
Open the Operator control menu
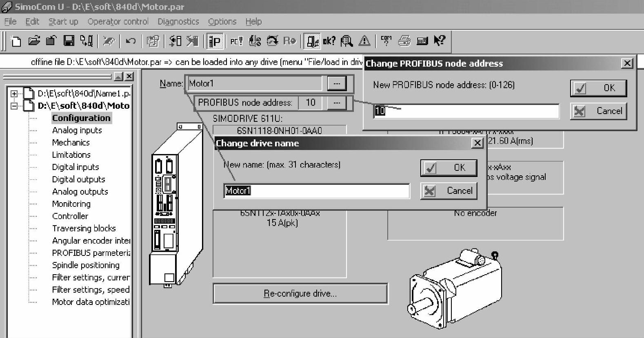tap(118, 22)
